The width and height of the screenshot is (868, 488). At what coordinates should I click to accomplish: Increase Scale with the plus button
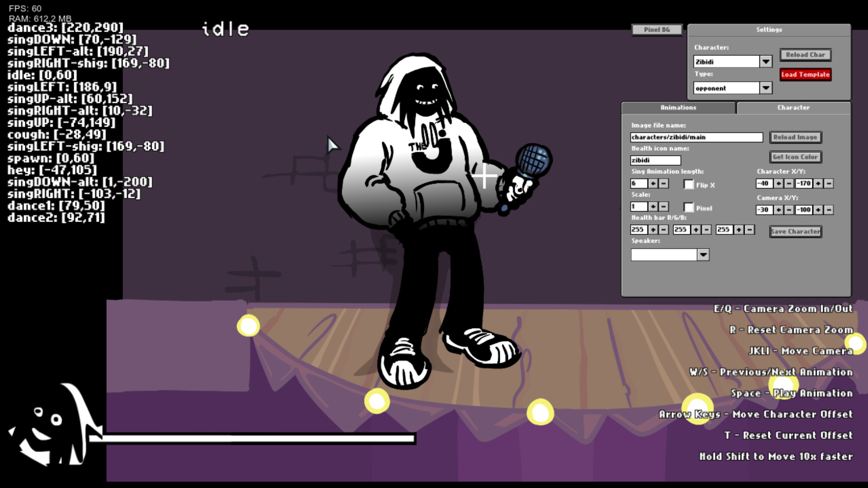(653, 206)
